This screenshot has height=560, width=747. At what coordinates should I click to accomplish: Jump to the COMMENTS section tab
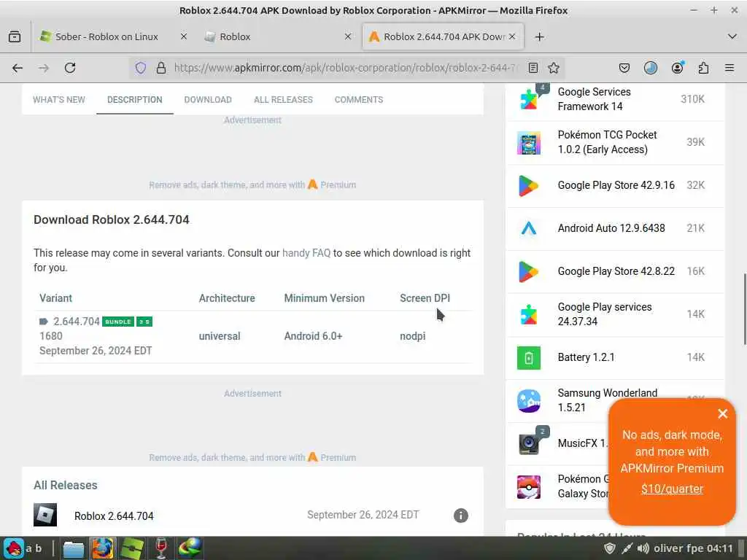click(359, 99)
